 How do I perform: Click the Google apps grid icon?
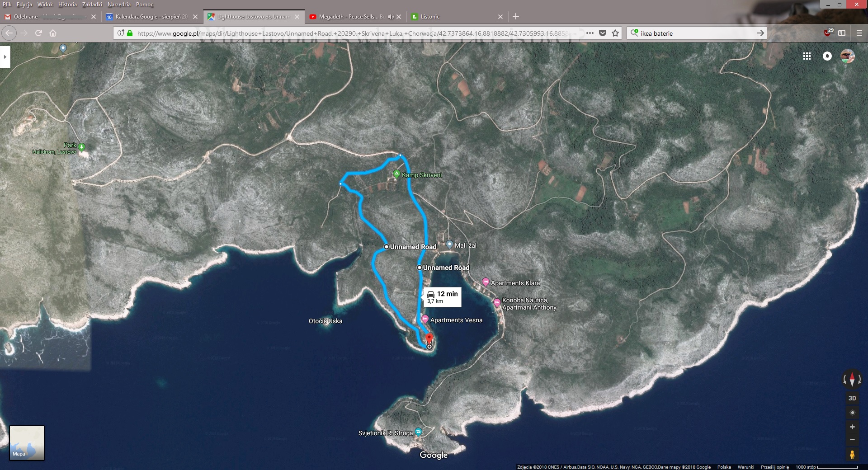(807, 56)
